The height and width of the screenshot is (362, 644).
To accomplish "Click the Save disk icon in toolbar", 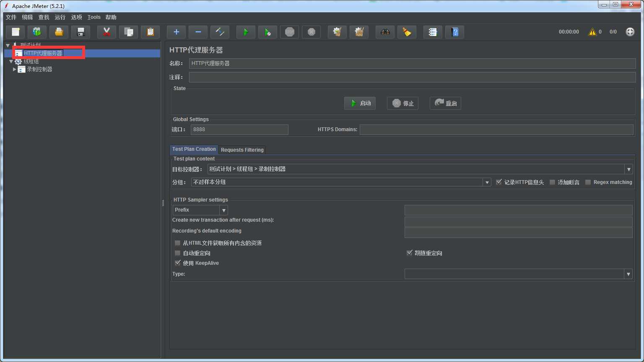I will click(81, 32).
